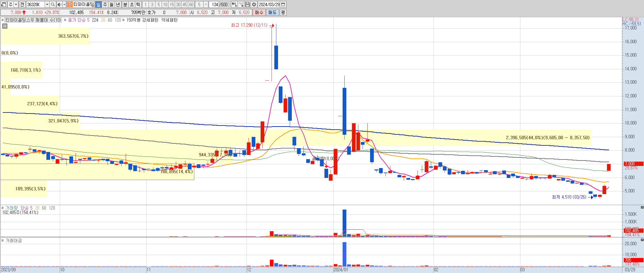Image resolution: width=644 pixels, height=273 pixels.
Task: Open the custom interval dropdown arrow
Action: point(206,4)
